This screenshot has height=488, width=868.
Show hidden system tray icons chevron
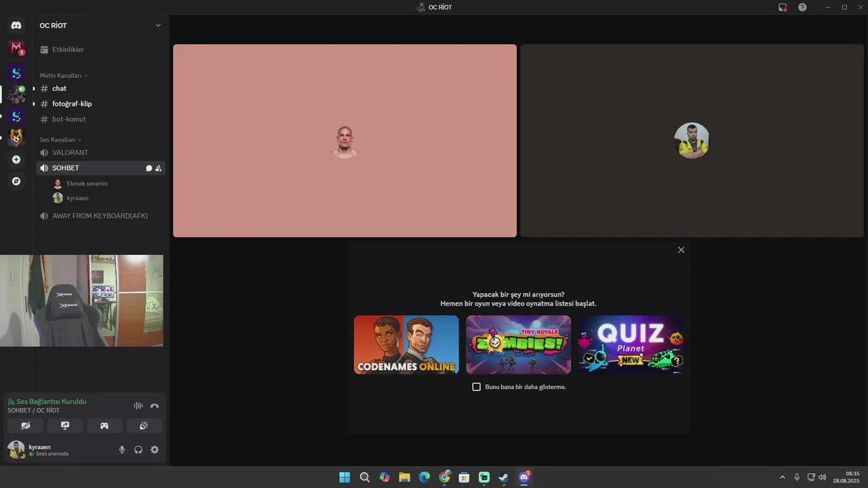point(782,477)
